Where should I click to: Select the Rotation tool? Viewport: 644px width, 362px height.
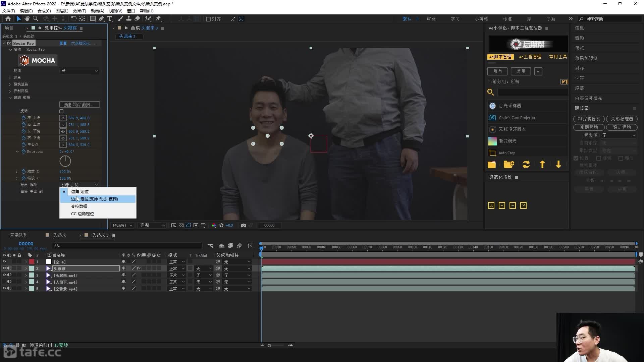pos(73,19)
